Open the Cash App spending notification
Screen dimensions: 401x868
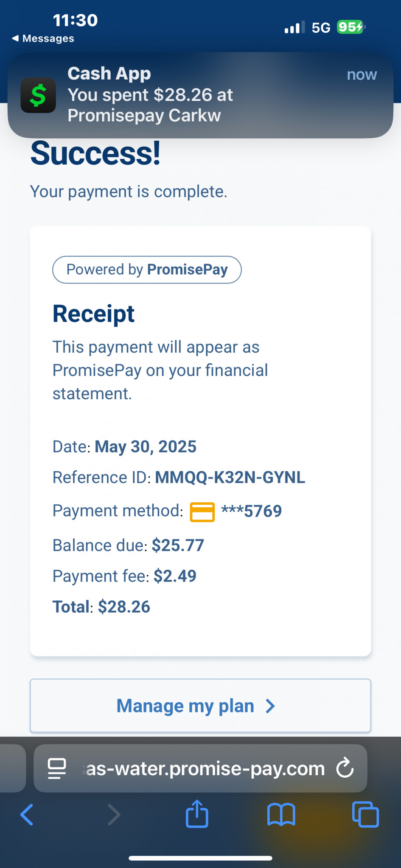200,95
